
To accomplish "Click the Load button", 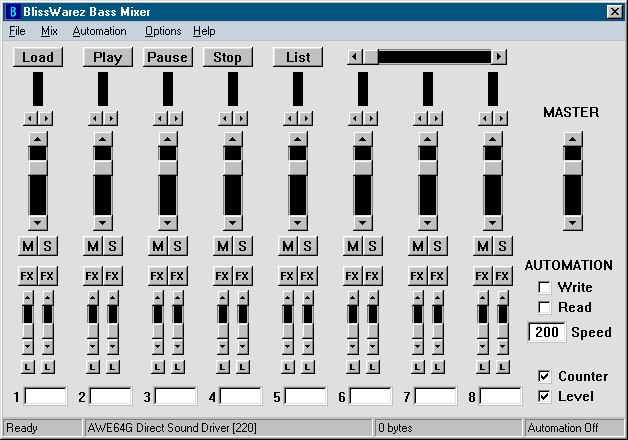I will 38,57.
